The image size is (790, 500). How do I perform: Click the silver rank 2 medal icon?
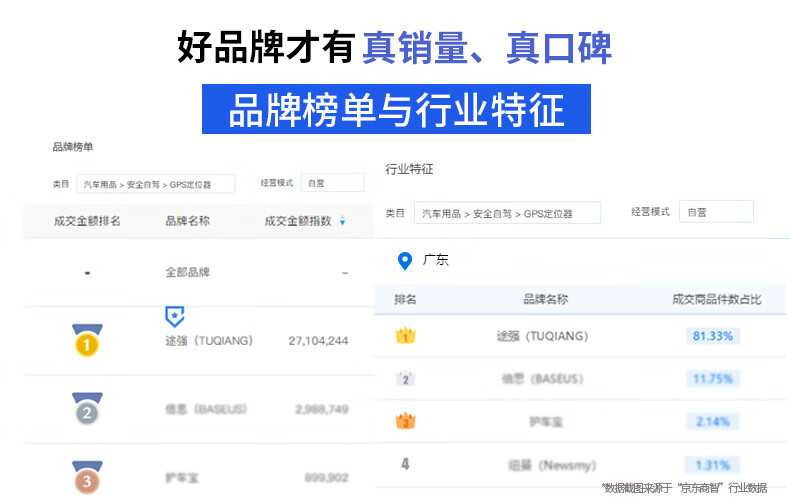click(87, 410)
